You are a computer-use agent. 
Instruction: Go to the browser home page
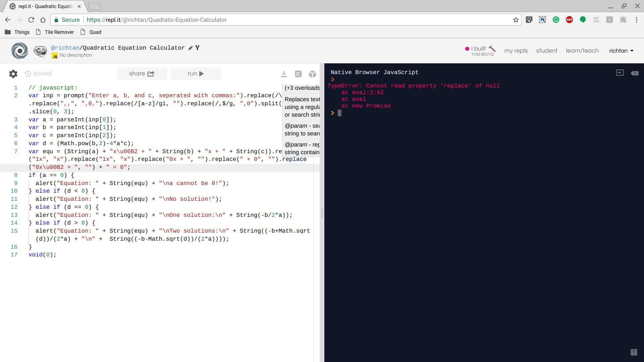[43, 20]
